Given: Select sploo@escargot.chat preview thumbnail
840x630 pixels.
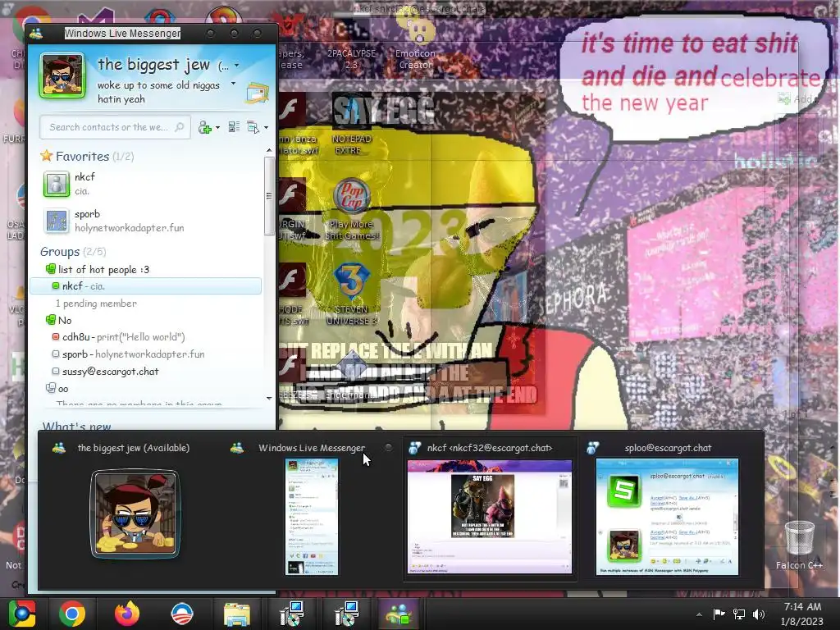Looking at the screenshot, I should tap(667, 517).
